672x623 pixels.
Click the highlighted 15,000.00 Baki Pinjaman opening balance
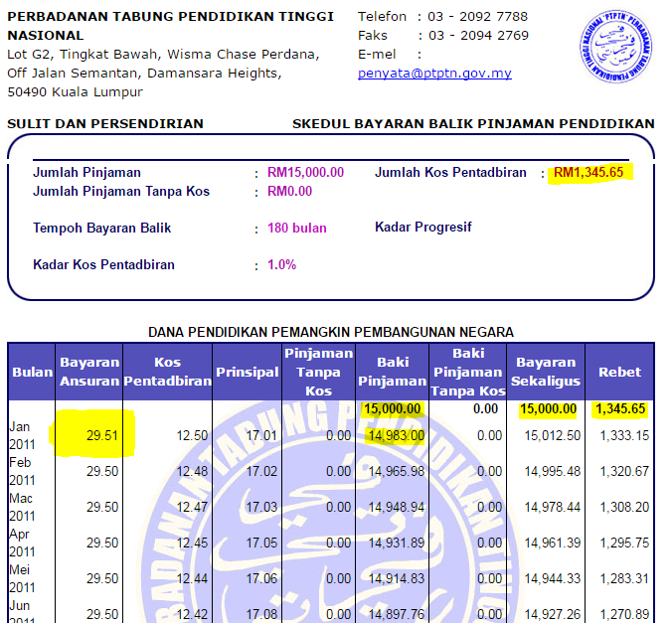point(392,408)
